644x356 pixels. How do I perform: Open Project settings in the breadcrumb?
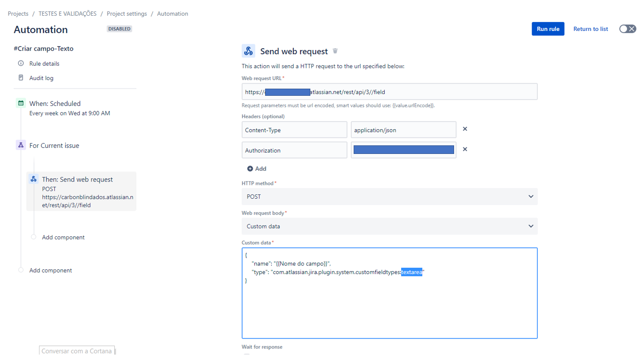[x=127, y=14]
